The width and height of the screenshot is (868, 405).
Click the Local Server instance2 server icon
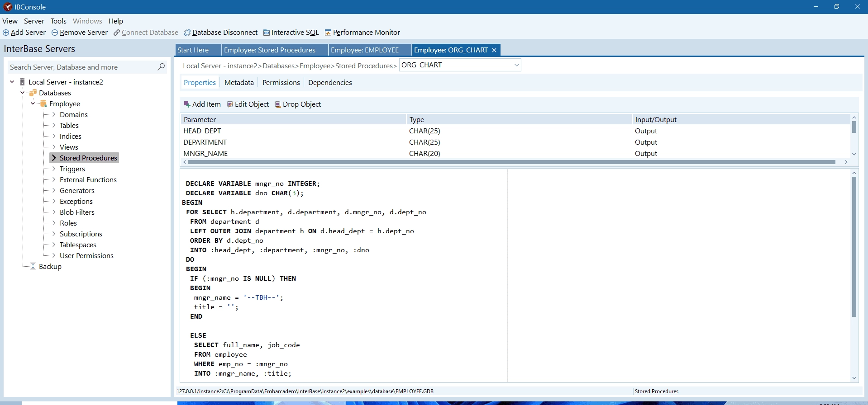(22, 82)
